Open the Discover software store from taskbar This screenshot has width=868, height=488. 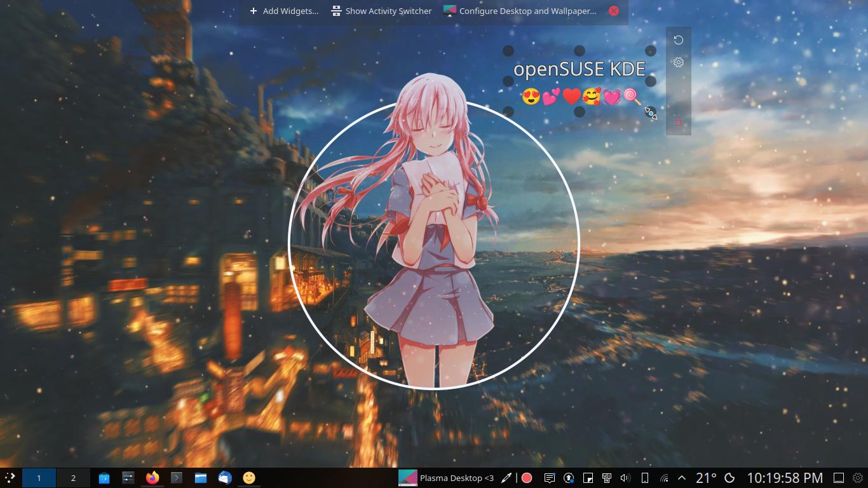point(104,478)
